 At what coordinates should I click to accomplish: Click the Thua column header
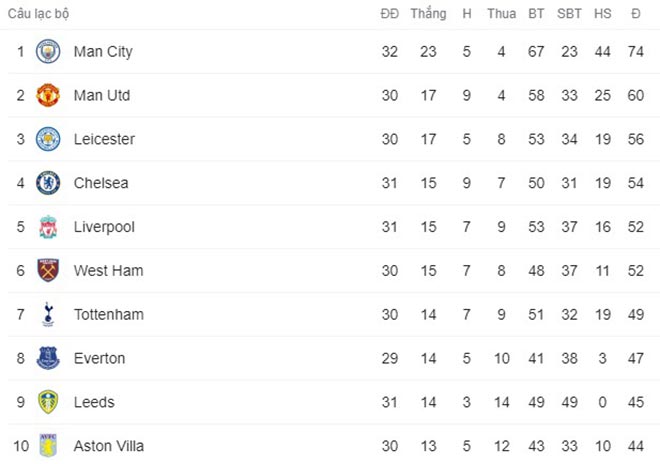(501, 14)
